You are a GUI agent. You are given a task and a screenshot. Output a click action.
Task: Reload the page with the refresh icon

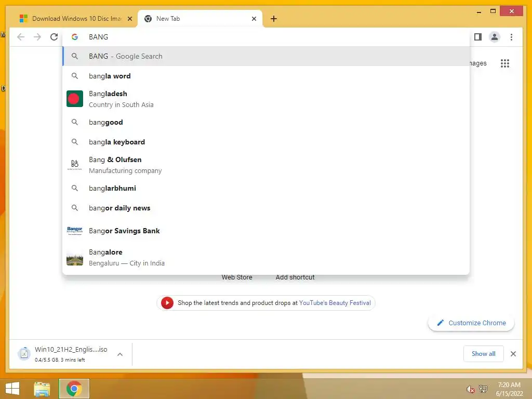[x=54, y=37]
